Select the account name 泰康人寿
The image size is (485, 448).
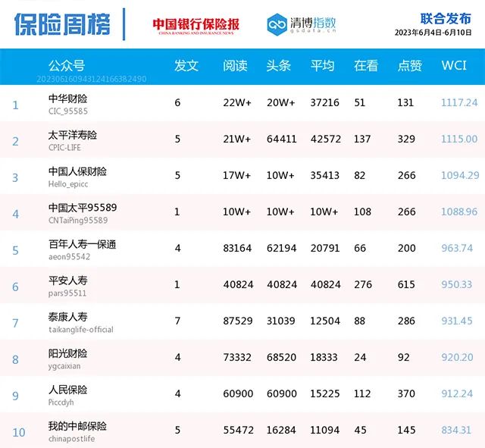[67, 317]
